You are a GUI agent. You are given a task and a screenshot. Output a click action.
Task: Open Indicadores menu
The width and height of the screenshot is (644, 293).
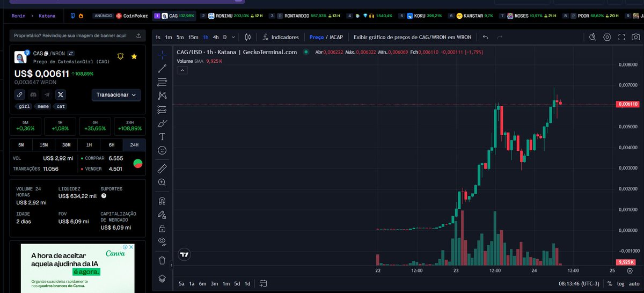click(281, 37)
